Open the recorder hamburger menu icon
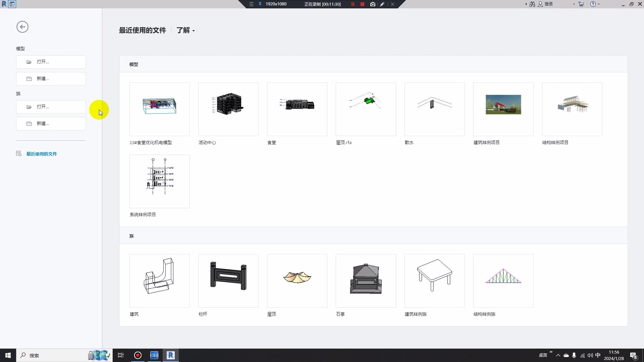Screen dimensions: 644x362 point(251,4)
